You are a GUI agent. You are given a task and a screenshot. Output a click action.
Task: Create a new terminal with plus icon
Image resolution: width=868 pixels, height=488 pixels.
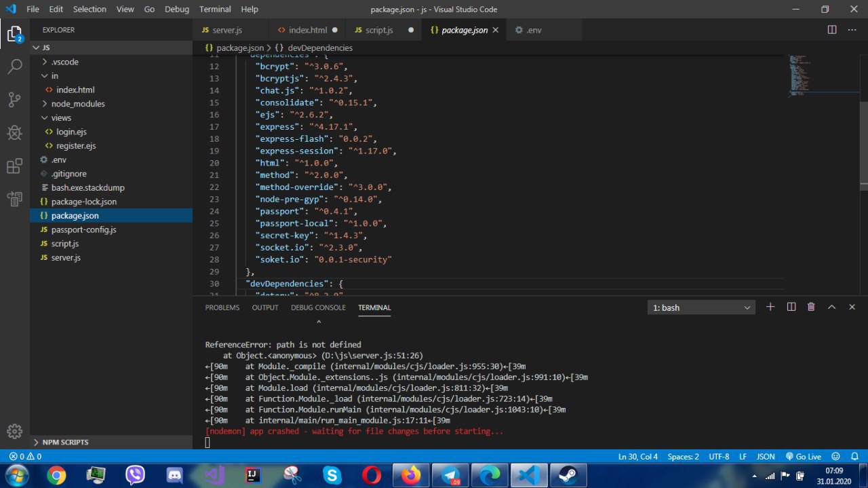pos(770,307)
